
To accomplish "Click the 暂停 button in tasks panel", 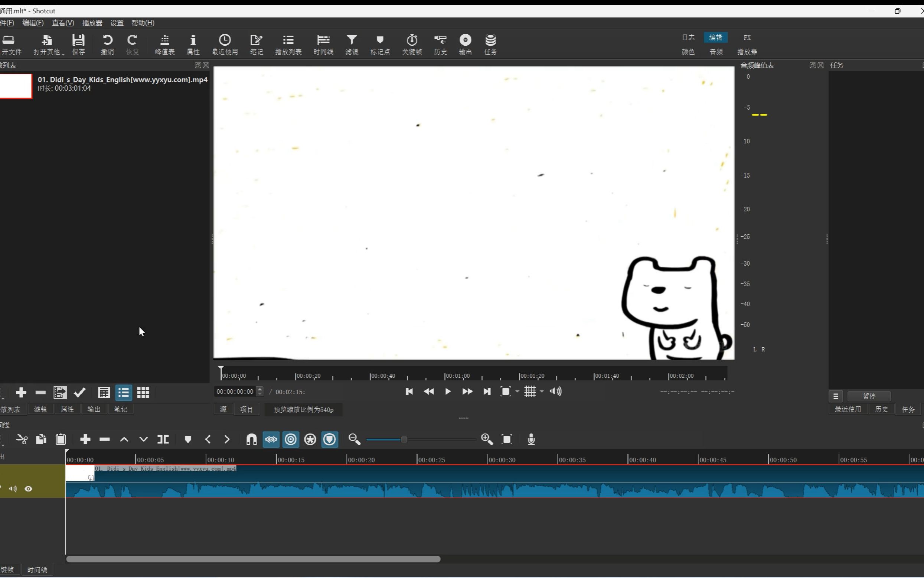I will [x=869, y=396].
